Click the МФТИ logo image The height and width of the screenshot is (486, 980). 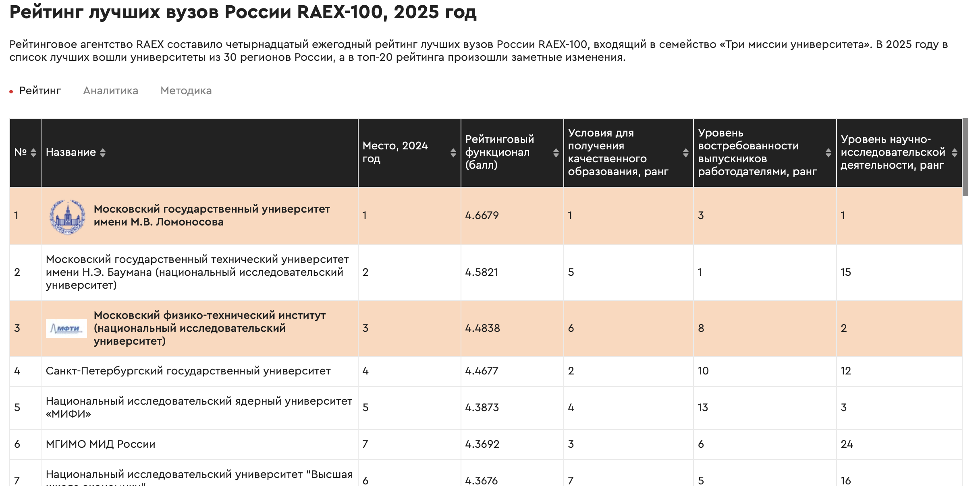point(66,329)
